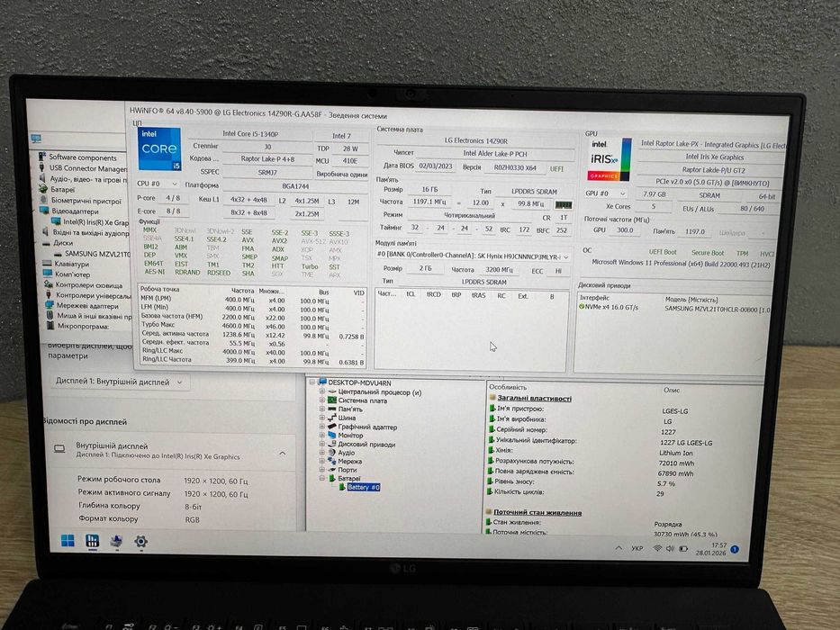
Task: Click the SAMSUNG MZVL21T0 disk drive icon
Action: (x=58, y=254)
